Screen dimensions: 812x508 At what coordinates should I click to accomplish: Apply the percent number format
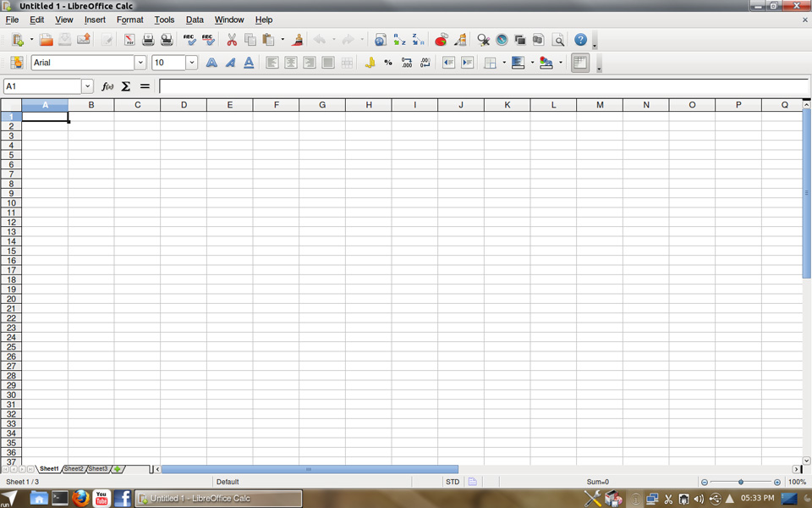(388, 63)
